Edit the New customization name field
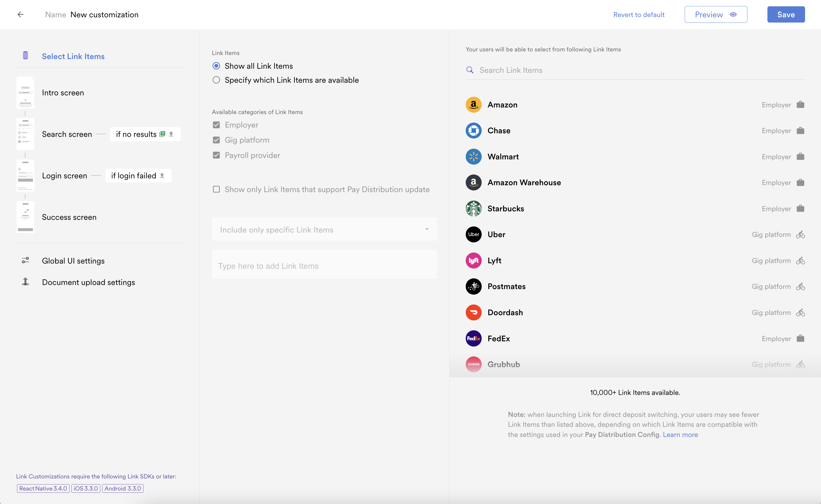This screenshot has height=504, width=821. point(104,15)
